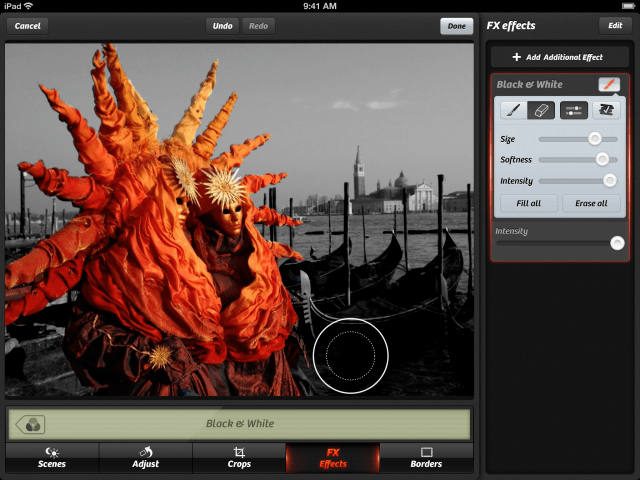Tap the Done button

[456, 25]
